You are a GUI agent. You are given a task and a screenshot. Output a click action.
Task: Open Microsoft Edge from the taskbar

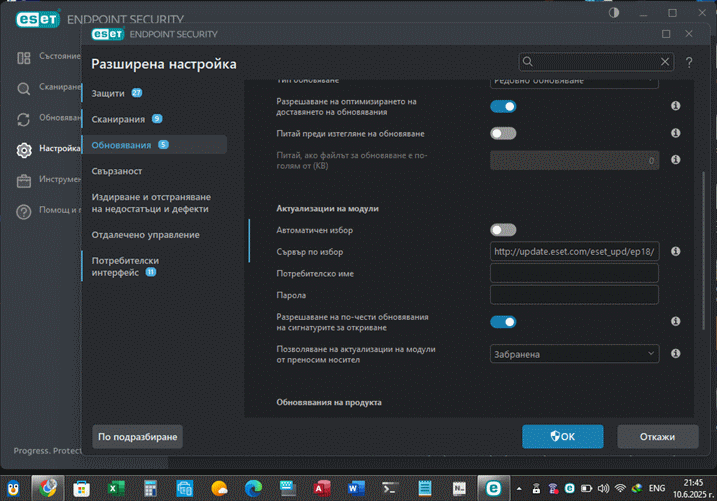(253, 489)
